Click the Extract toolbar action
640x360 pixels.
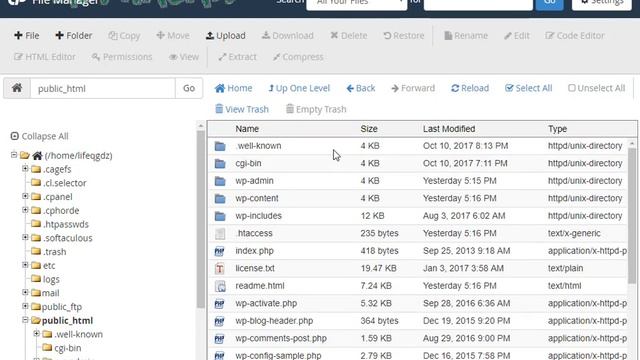[x=238, y=57]
